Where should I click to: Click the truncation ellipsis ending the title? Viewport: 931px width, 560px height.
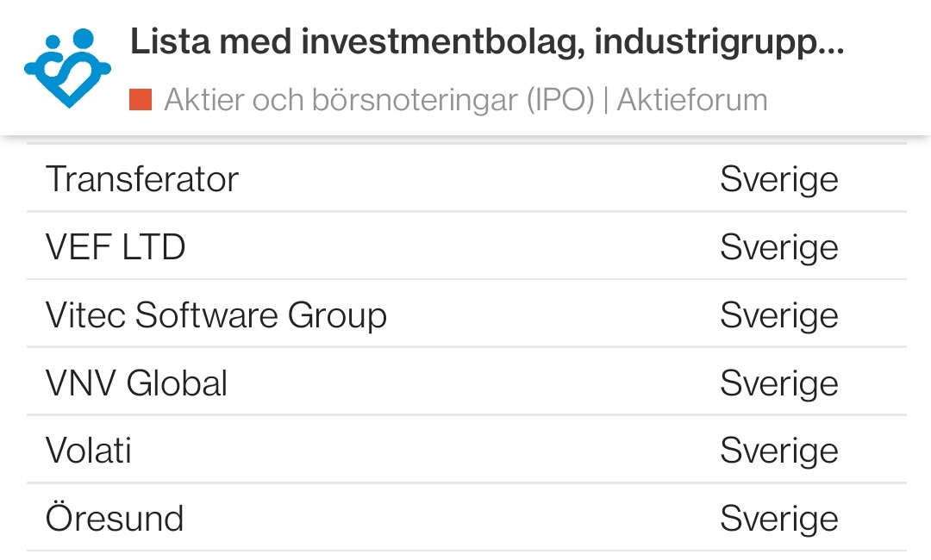coord(829,43)
